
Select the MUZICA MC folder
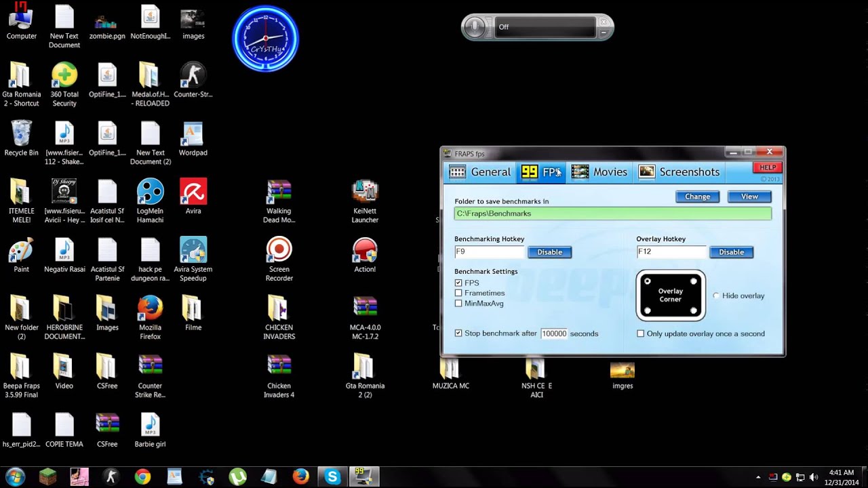(451, 374)
